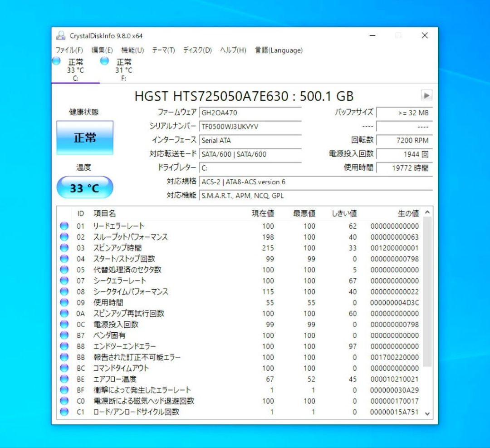Click the 33 °C temperature button
The height and width of the screenshot is (448, 490).
85,187
